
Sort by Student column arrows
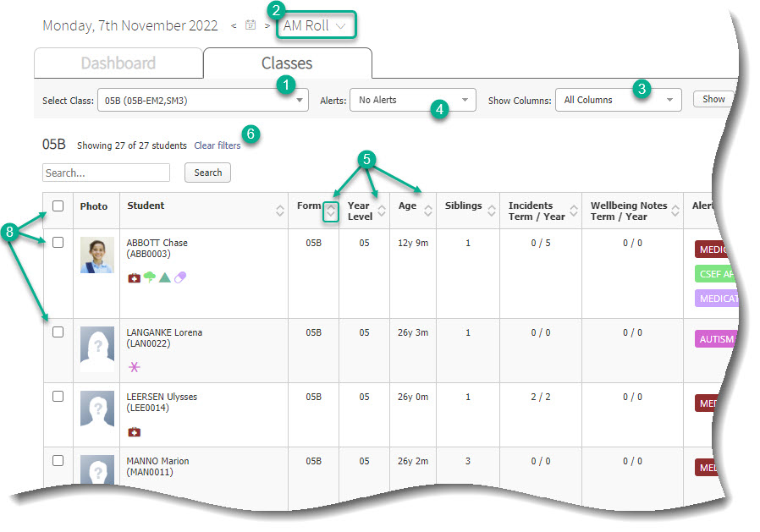(279, 211)
